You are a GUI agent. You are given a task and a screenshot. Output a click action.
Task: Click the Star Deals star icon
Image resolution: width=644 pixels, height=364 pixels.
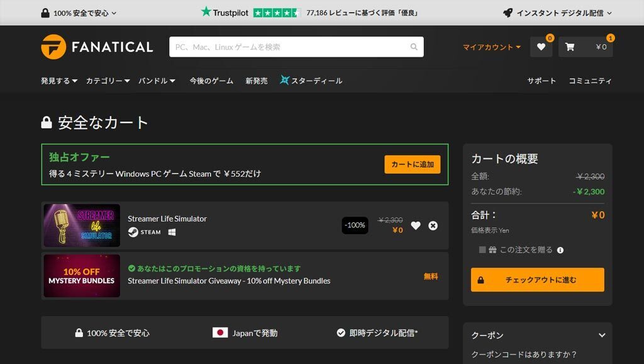[284, 80]
